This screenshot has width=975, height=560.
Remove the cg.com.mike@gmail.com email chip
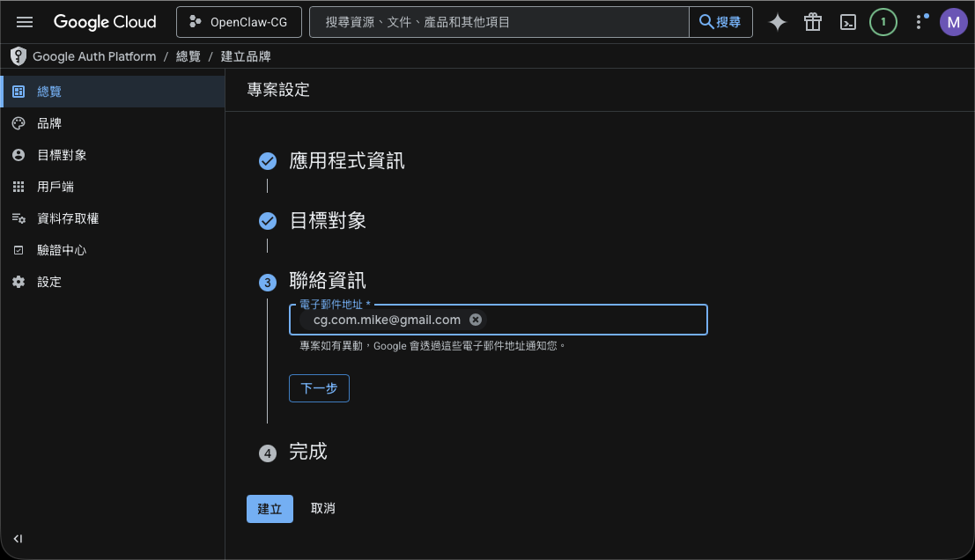pos(476,320)
